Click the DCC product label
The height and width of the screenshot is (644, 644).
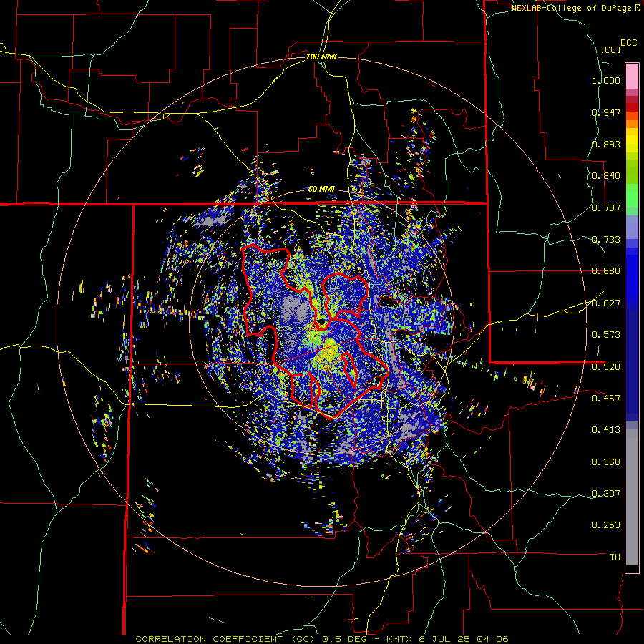pyautogui.click(x=628, y=43)
